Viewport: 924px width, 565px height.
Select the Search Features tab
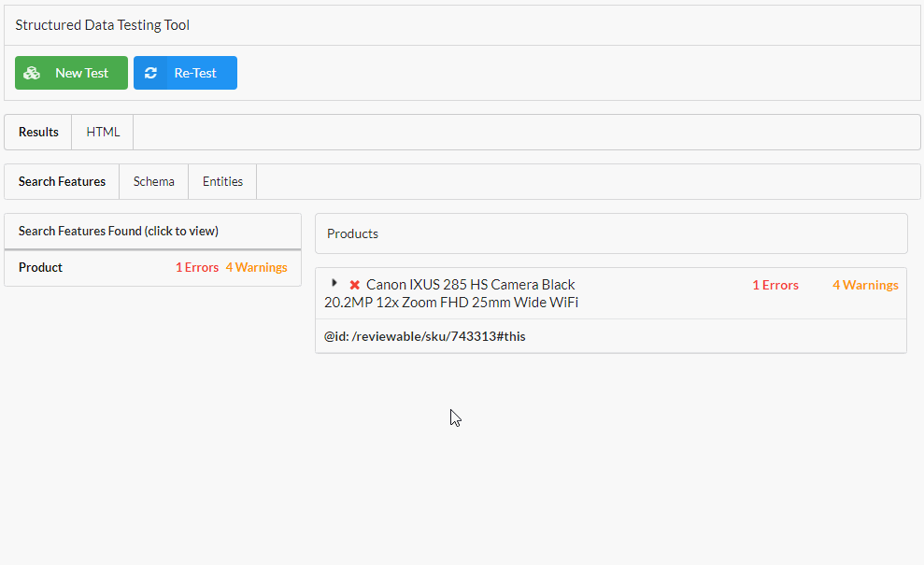(x=60, y=181)
